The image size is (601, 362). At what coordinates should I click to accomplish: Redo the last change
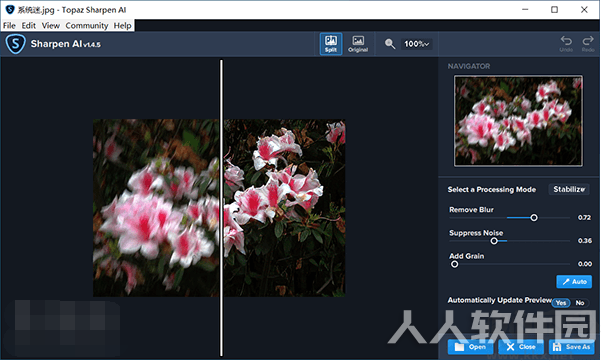tap(588, 44)
